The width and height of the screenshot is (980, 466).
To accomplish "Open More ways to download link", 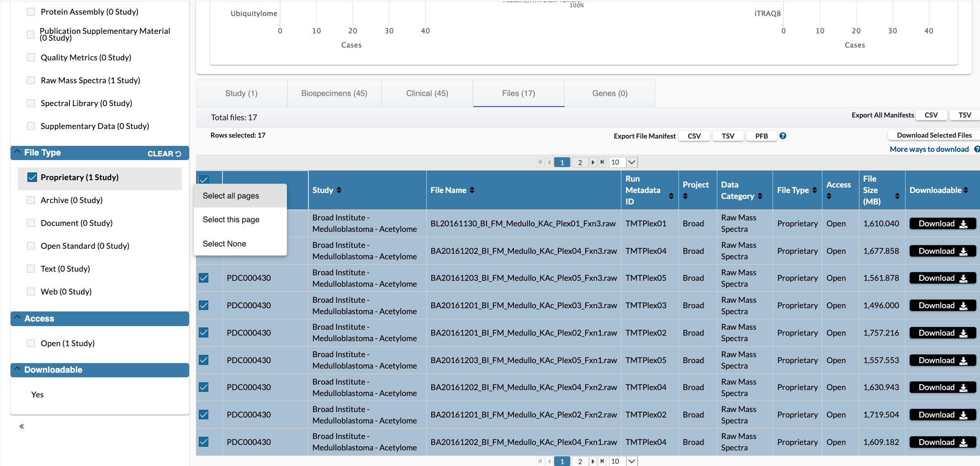I will click(x=929, y=149).
